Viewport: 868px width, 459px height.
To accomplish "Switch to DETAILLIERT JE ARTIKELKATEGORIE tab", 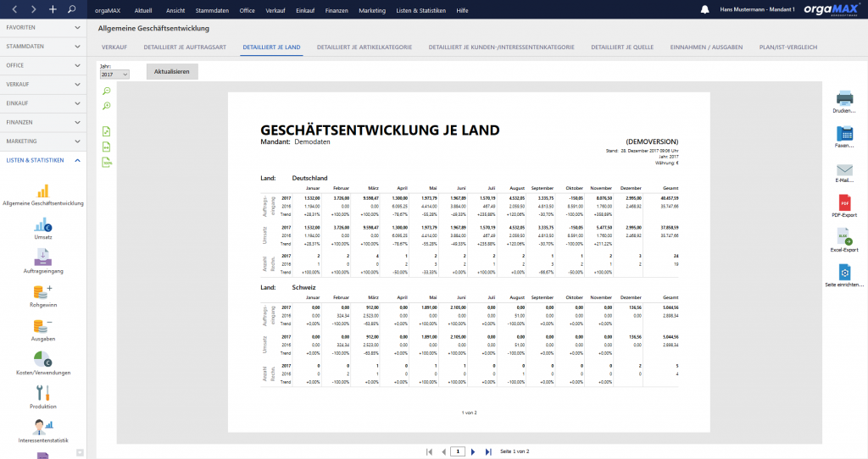I will click(x=364, y=47).
